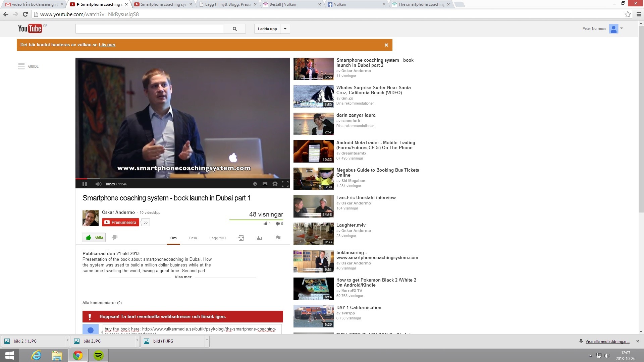Click Visa alla nedladdningar link
The image size is (644, 362).
pyautogui.click(x=607, y=341)
